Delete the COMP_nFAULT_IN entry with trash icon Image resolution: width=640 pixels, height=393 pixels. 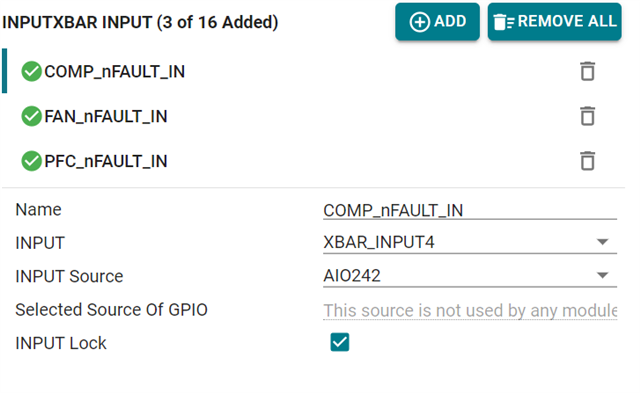coord(587,71)
